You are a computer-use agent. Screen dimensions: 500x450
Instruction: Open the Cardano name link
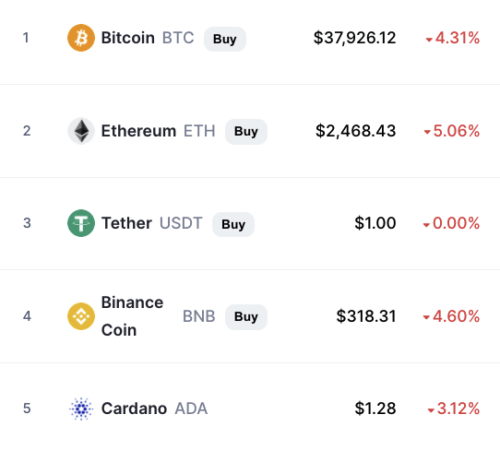click(x=134, y=409)
